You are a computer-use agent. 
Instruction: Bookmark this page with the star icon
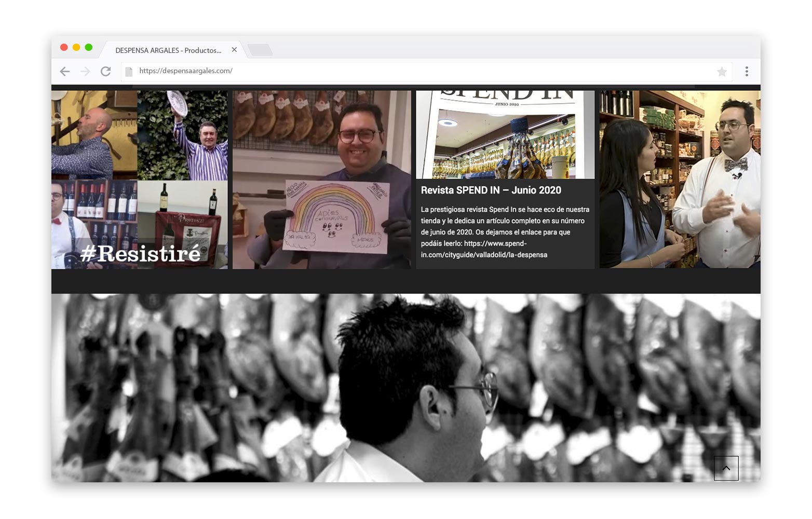722,72
